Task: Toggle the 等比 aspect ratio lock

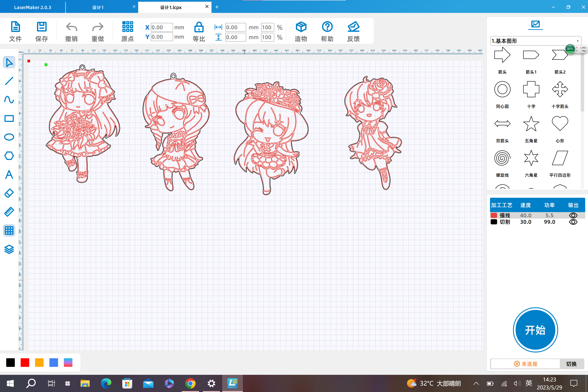Action: [x=199, y=27]
